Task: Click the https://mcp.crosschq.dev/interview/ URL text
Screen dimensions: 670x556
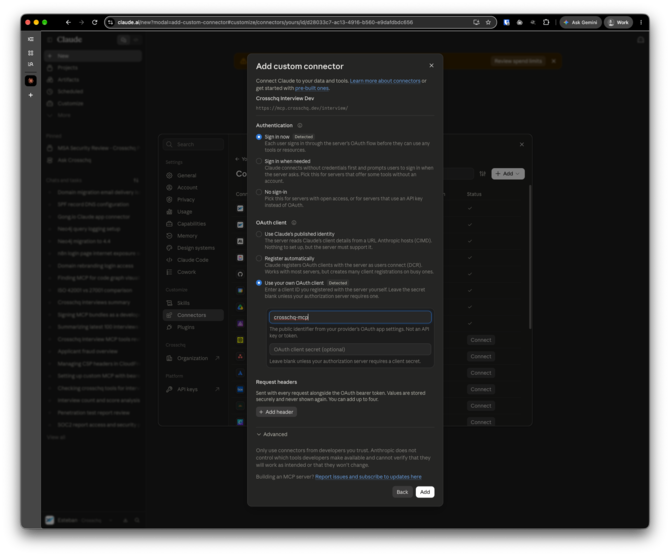Action: click(x=302, y=108)
